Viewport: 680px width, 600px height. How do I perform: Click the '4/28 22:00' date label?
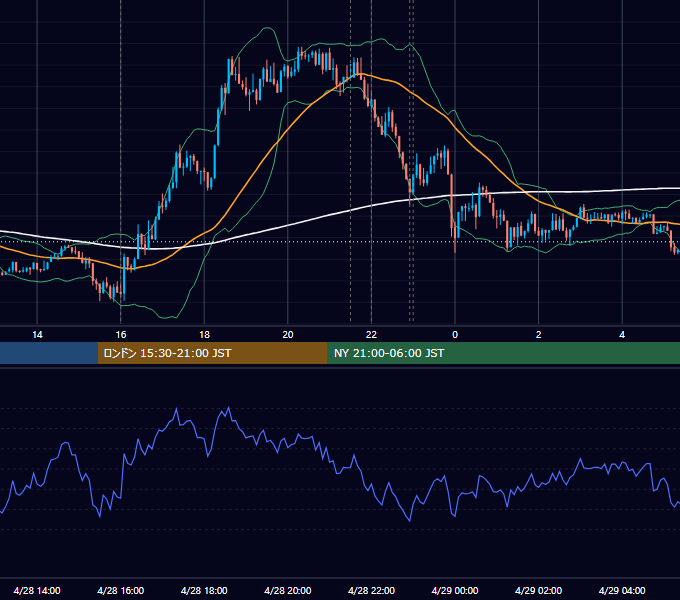[x=371, y=590]
